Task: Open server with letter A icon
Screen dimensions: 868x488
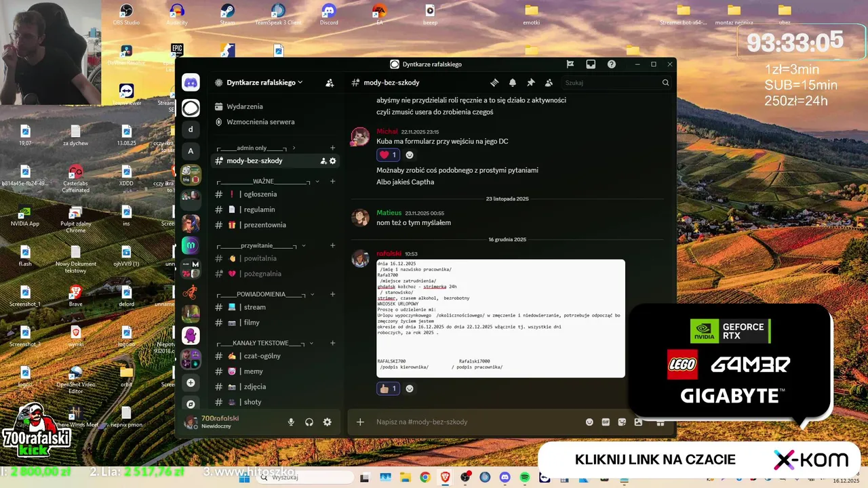Action: point(191,151)
